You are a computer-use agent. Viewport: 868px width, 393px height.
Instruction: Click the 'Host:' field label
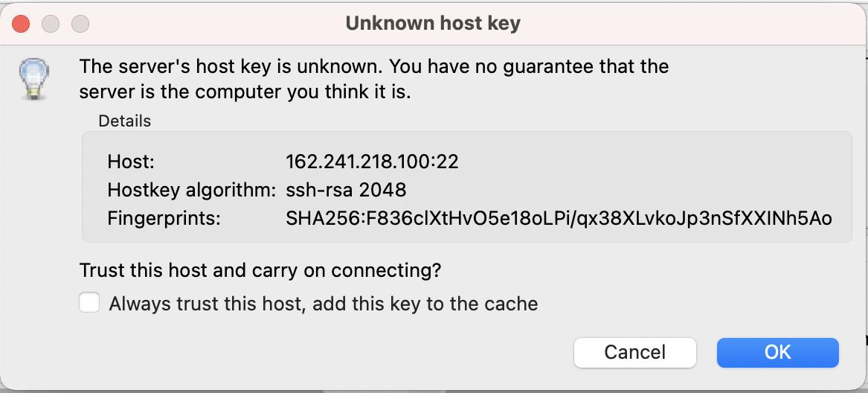(131, 162)
